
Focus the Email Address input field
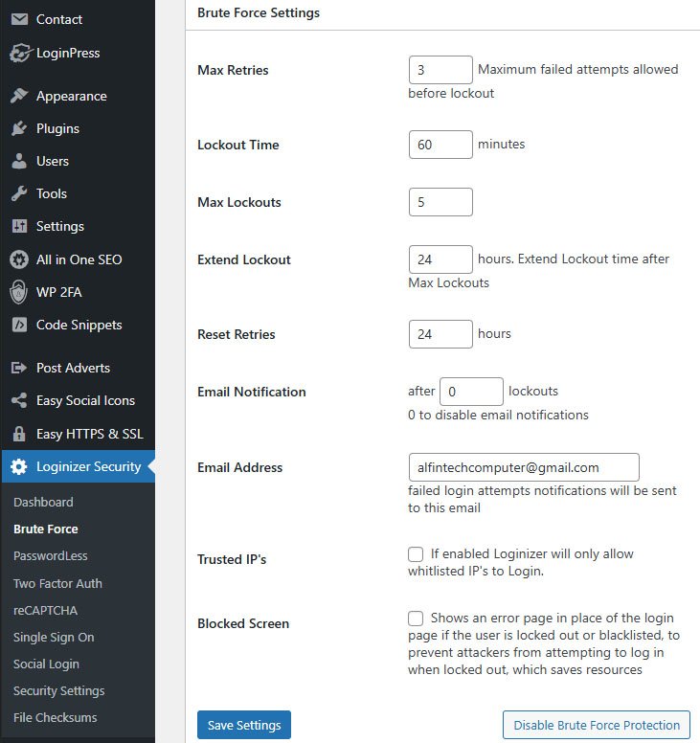click(x=524, y=467)
